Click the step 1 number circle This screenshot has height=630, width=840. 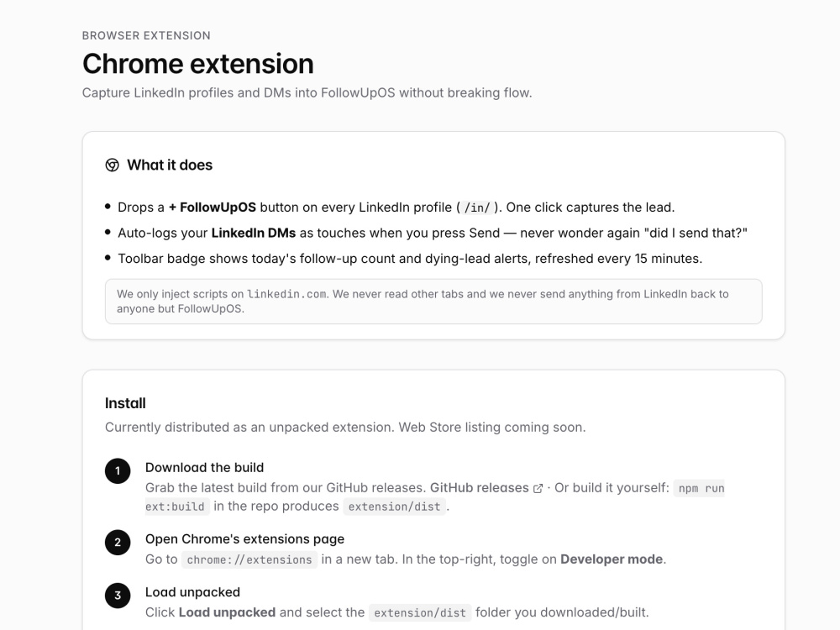pyautogui.click(x=118, y=471)
